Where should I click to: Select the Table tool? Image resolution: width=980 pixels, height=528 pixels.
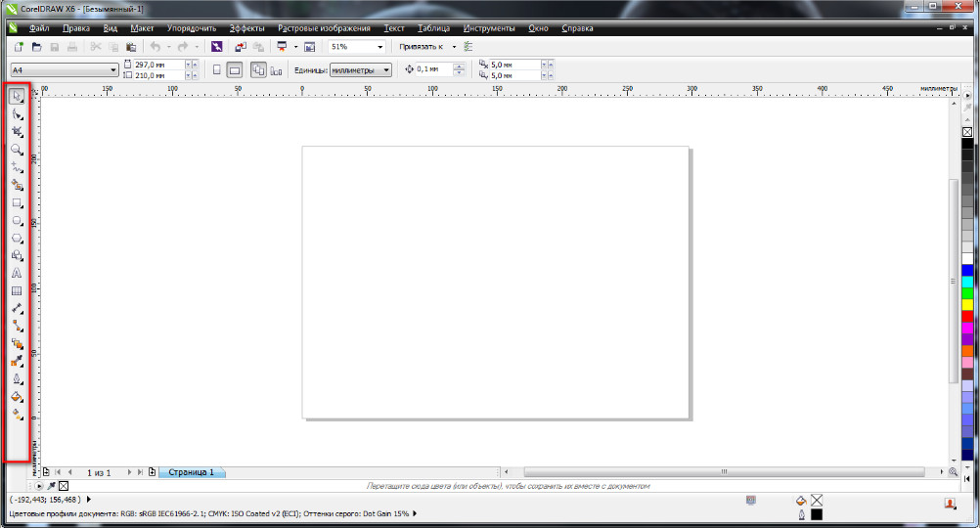[17, 290]
